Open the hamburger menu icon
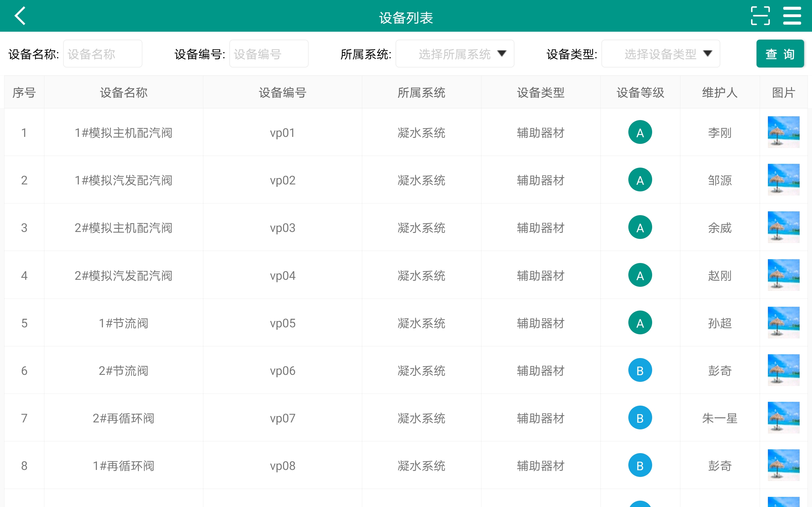The height and width of the screenshot is (507, 812). (x=792, y=16)
